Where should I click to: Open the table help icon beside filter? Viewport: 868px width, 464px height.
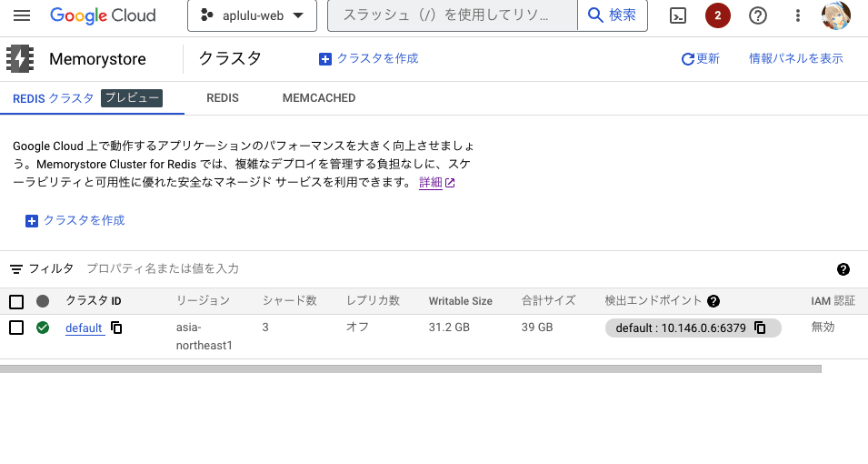843,269
